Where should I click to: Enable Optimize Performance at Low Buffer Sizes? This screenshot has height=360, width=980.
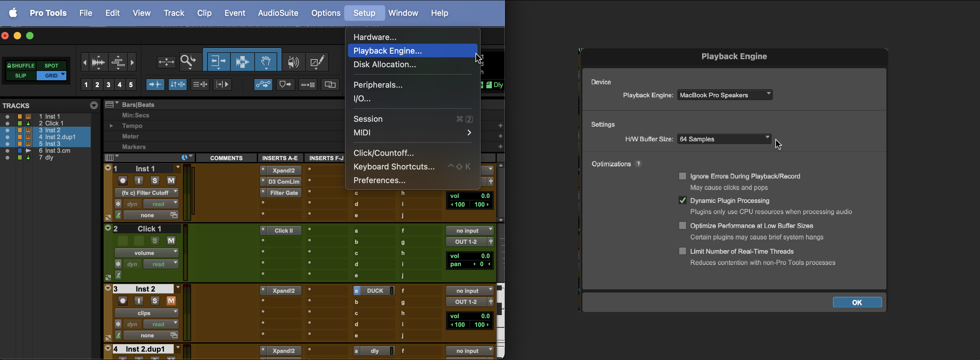pos(683,226)
